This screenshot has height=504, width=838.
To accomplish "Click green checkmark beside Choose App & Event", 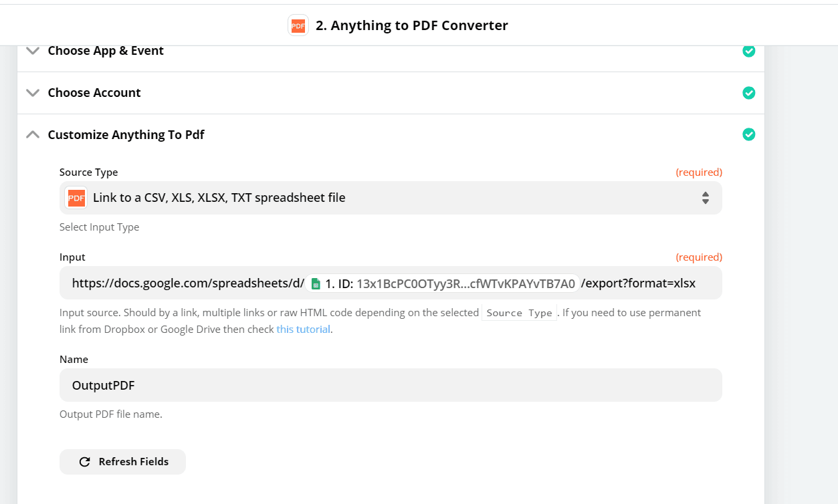I will pos(749,51).
